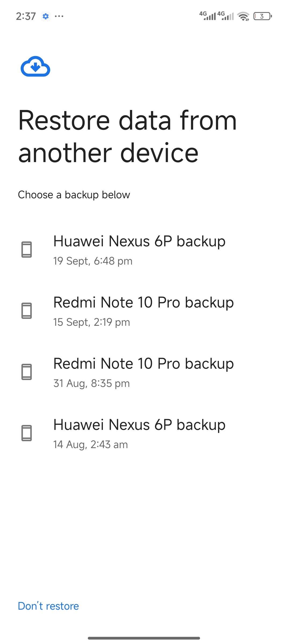Tap the "19 Sept, 6:48 pm" timestamp

(x=93, y=261)
